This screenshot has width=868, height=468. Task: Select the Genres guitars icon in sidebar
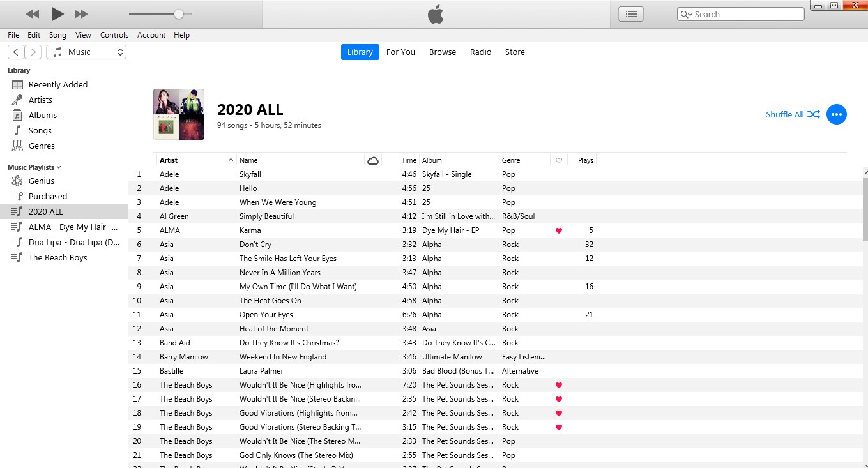tap(17, 146)
